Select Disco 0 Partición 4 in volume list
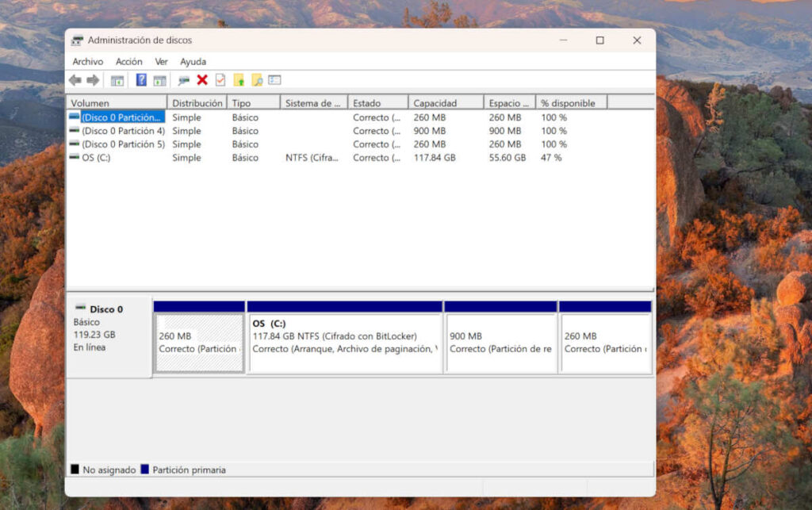The image size is (812, 510). pos(123,131)
